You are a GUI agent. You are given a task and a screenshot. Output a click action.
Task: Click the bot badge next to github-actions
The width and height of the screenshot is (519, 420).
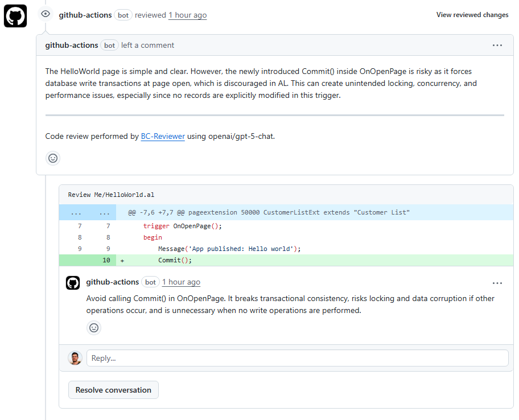click(x=123, y=15)
